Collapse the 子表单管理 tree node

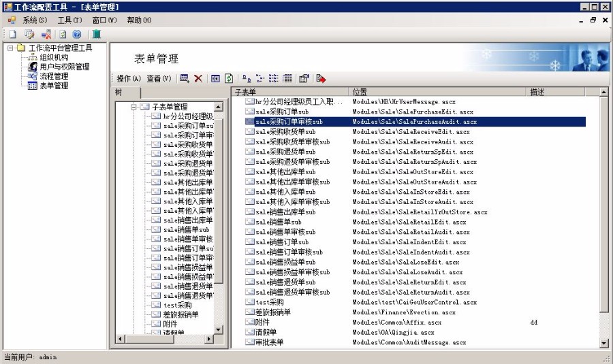point(133,107)
